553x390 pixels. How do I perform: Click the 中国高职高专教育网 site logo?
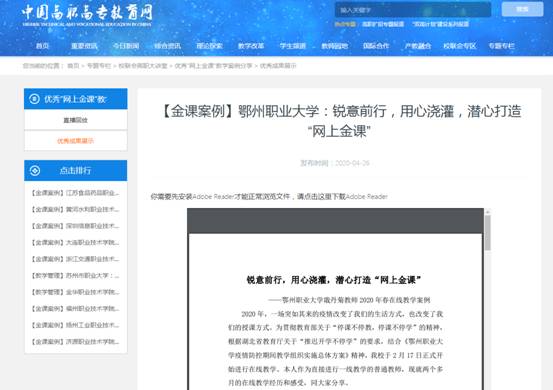(87, 15)
